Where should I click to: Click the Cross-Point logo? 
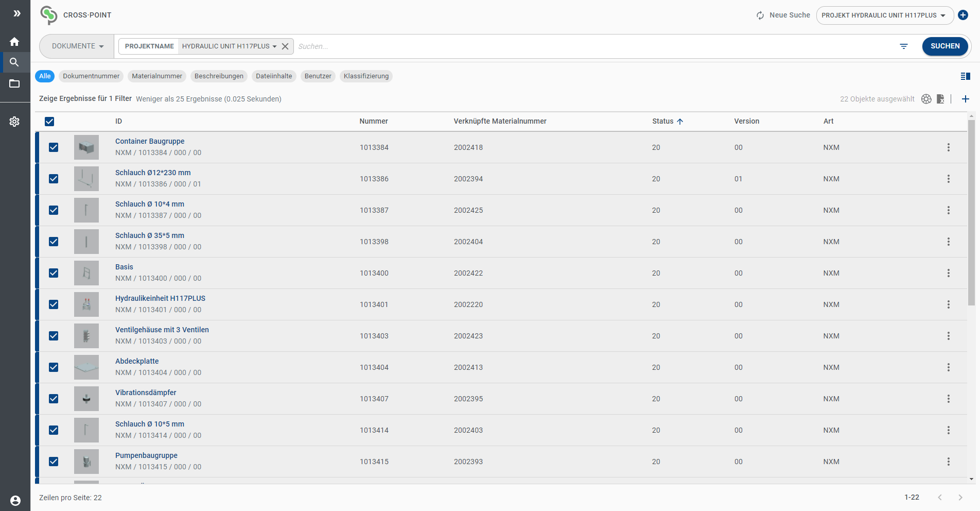pos(49,15)
